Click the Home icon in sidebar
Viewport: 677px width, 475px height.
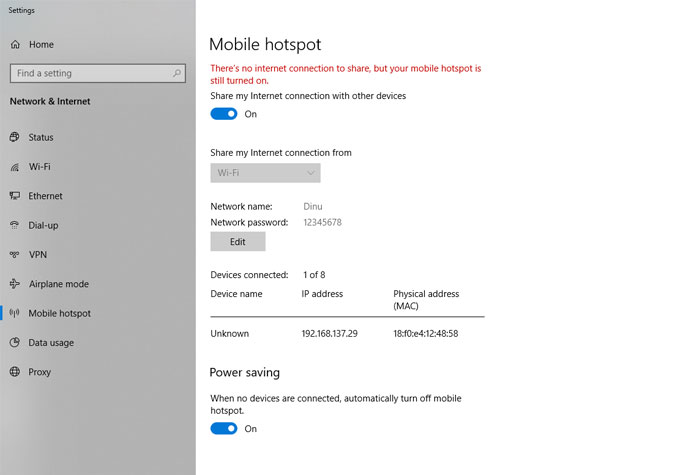(15, 44)
